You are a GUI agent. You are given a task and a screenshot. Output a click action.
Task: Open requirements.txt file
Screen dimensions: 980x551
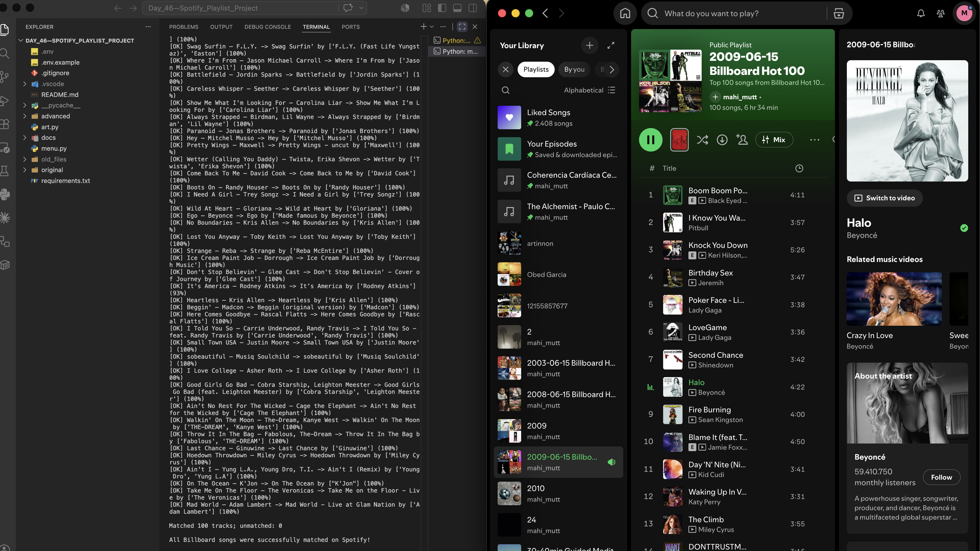tap(66, 181)
